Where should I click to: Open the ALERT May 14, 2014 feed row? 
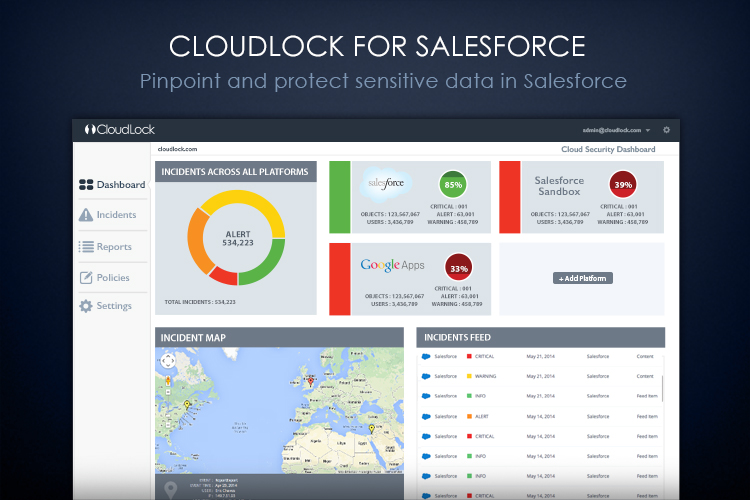(540, 416)
